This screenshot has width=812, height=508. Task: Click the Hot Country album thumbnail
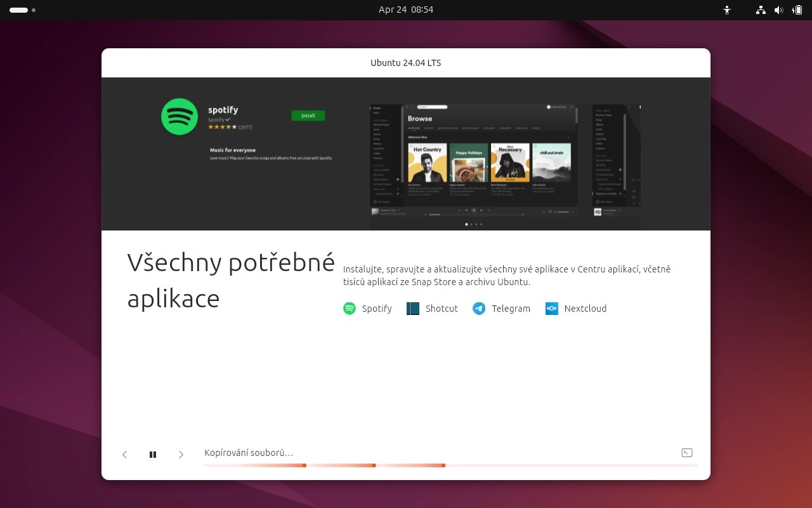pyautogui.click(x=428, y=163)
